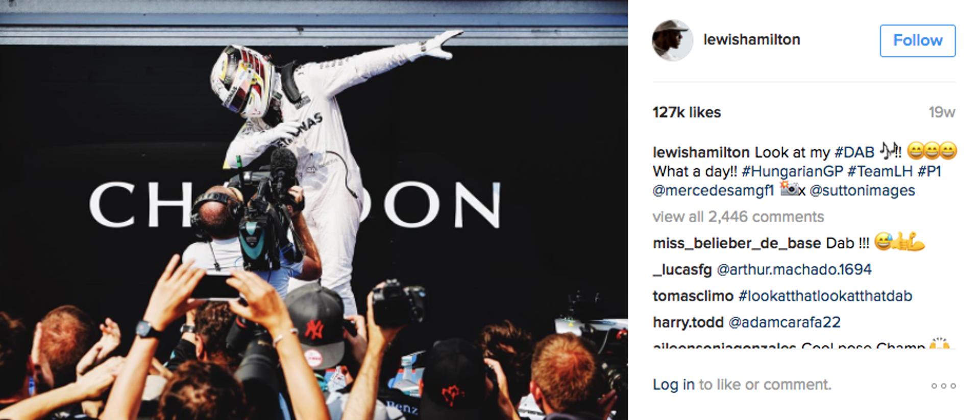The image size is (980, 420).
Task: Open _lucasfg commenter profile
Action: pyautogui.click(x=682, y=269)
